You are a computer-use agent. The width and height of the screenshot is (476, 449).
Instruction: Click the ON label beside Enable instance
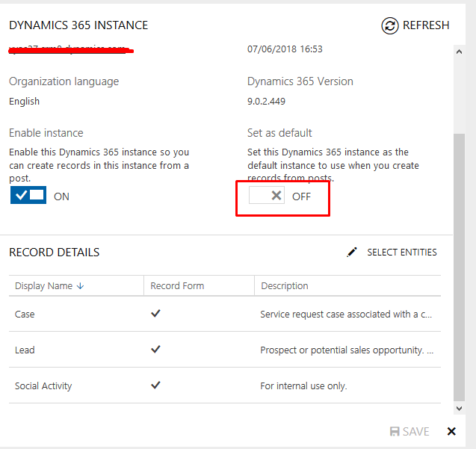coord(61,196)
